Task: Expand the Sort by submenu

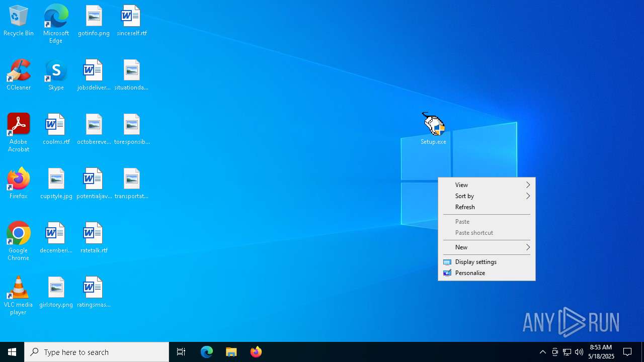Action: tap(487, 196)
